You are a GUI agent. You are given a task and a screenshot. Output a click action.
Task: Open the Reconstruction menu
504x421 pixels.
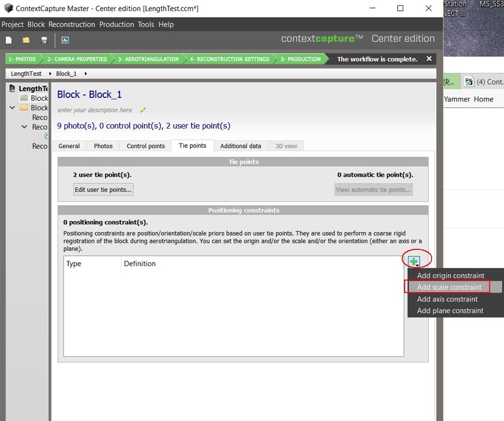click(72, 25)
